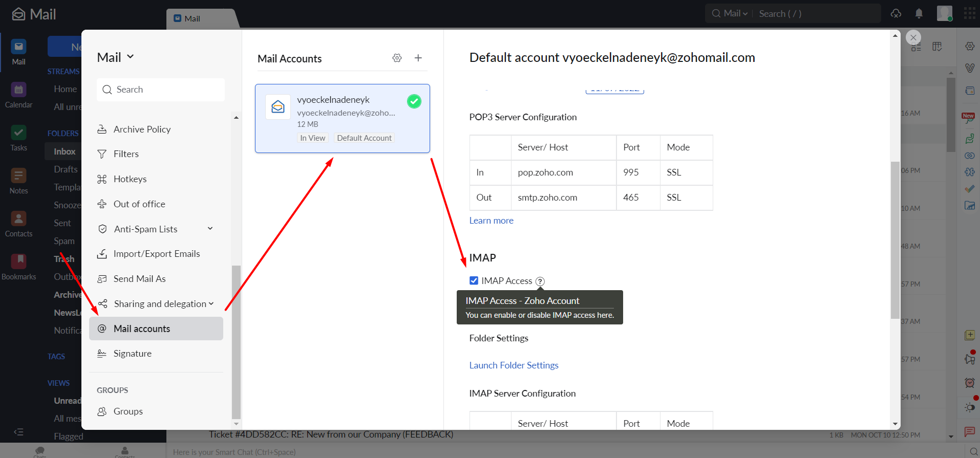Open the cloud sync icon in header
Viewport: 980px width, 458px height.
(896, 14)
